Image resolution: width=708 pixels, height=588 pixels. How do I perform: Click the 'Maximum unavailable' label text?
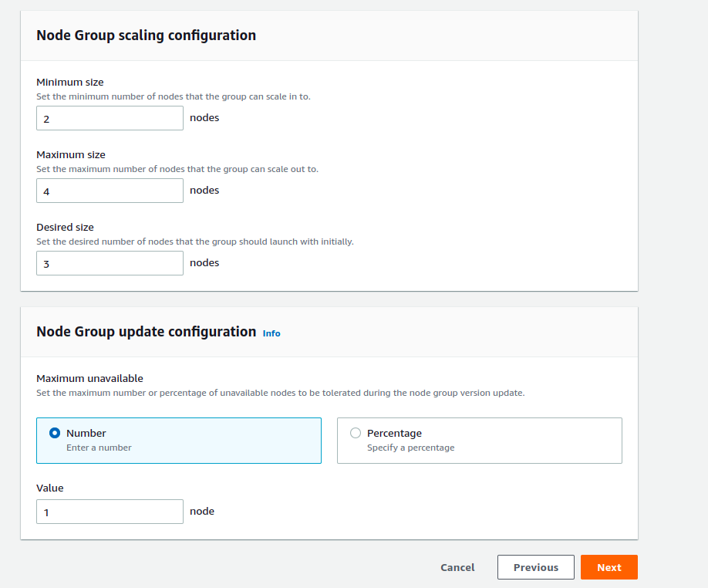click(89, 378)
